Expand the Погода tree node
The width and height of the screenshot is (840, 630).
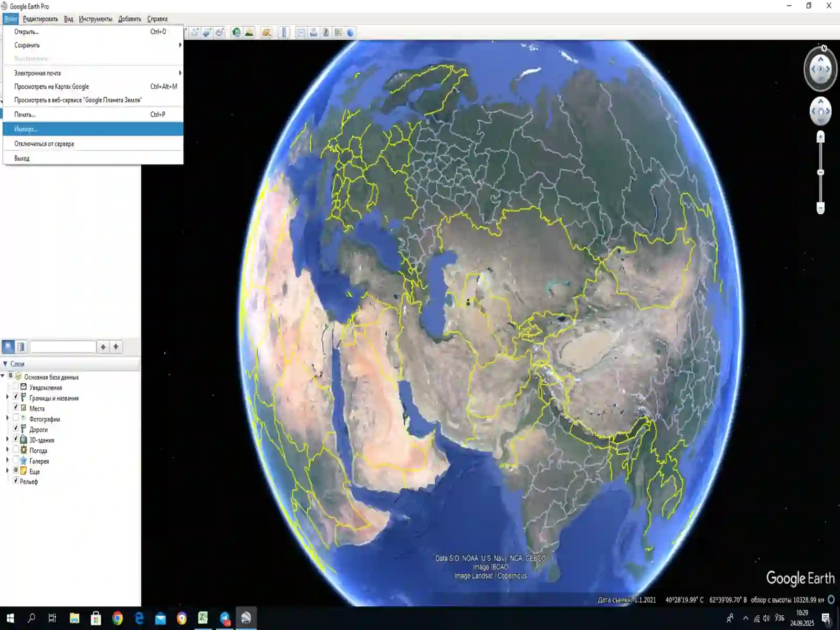tap(7, 449)
